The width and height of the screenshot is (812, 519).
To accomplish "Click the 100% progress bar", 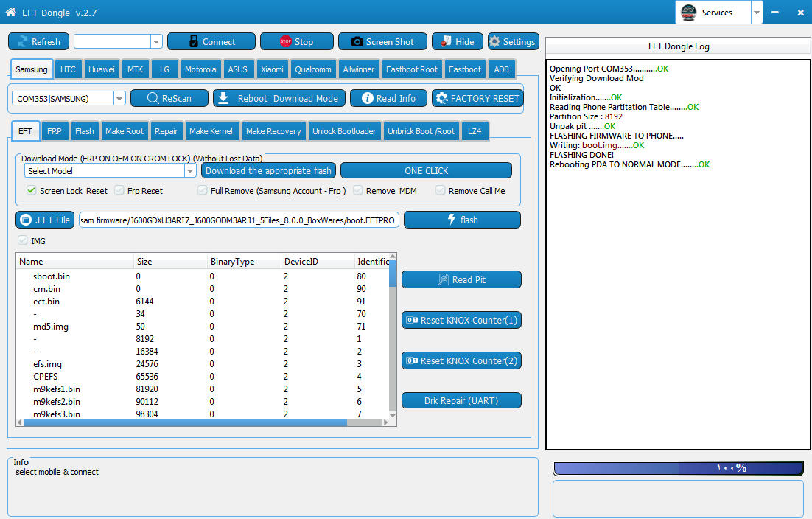I will point(678,468).
